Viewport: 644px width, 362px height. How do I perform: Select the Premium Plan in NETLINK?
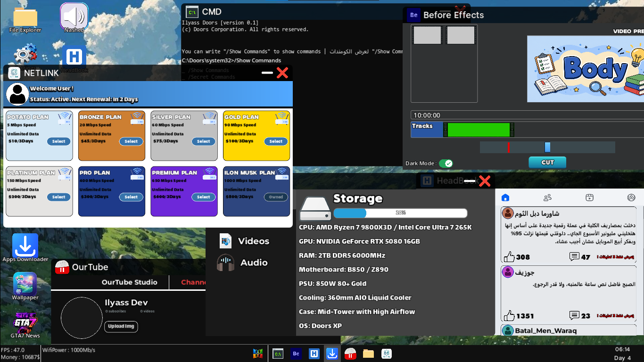pos(204,197)
